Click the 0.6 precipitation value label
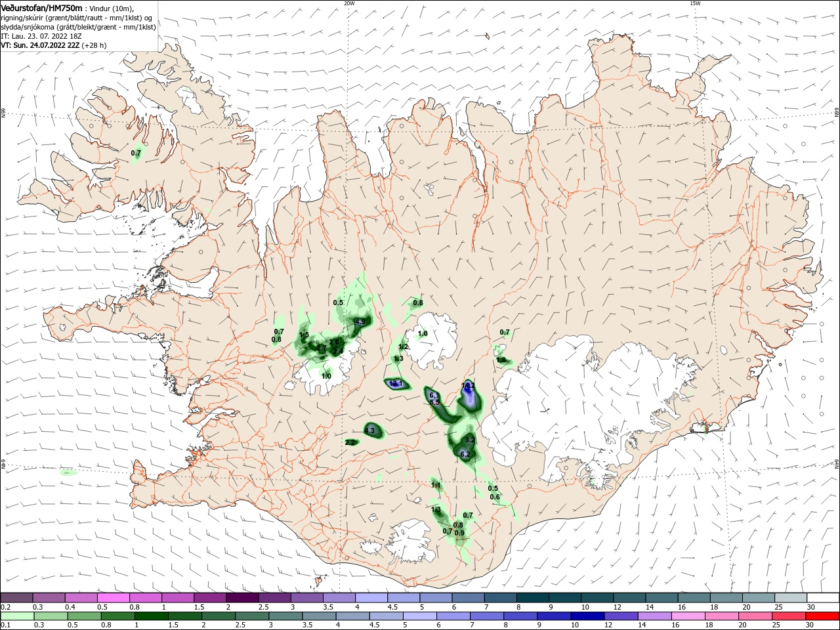This screenshot has height=630, width=840. (495, 497)
